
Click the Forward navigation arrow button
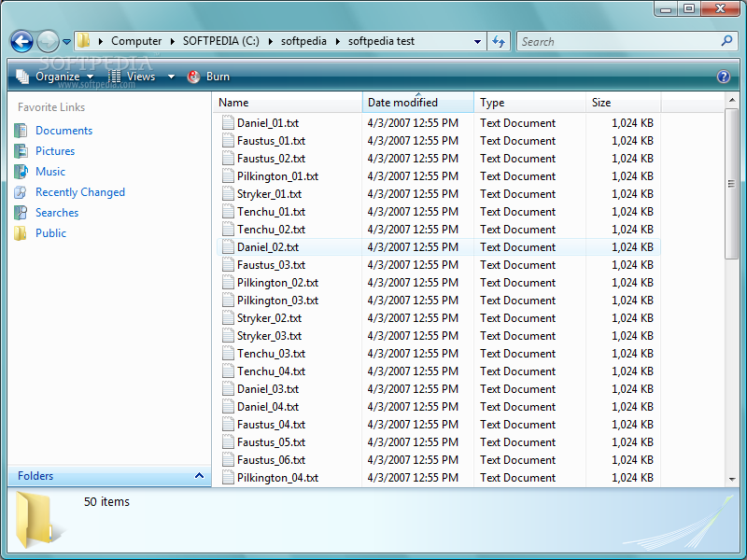click(x=49, y=41)
